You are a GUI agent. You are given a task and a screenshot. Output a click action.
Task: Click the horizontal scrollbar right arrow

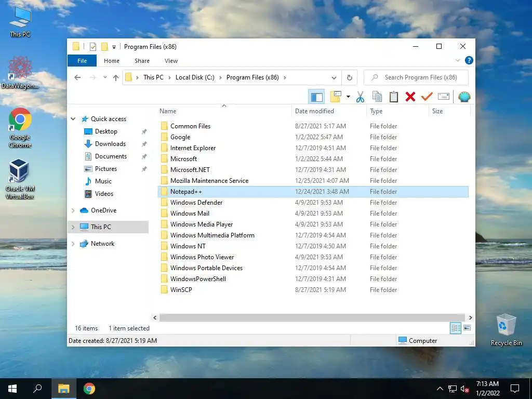(470, 317)
